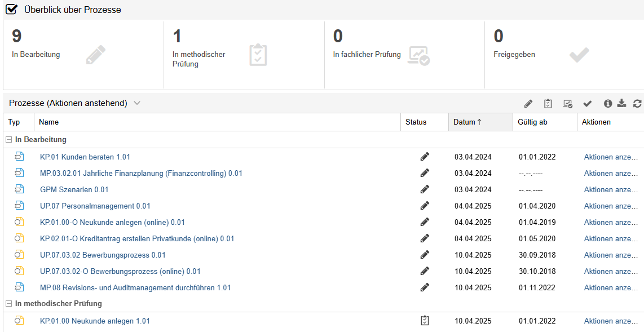Open KP.01 Kunden beraten 1.01 process
This screenshot has width=644, height=332.
[85, 157]
